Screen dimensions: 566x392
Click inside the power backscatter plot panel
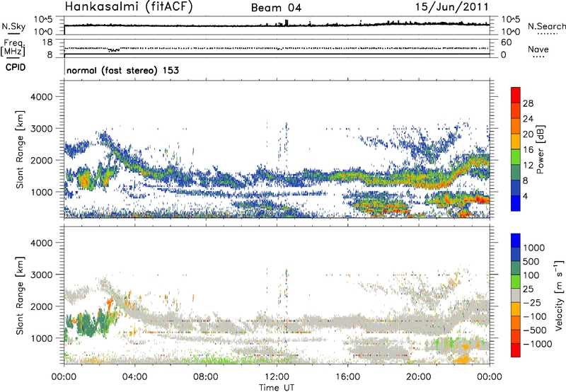[277, 149]
